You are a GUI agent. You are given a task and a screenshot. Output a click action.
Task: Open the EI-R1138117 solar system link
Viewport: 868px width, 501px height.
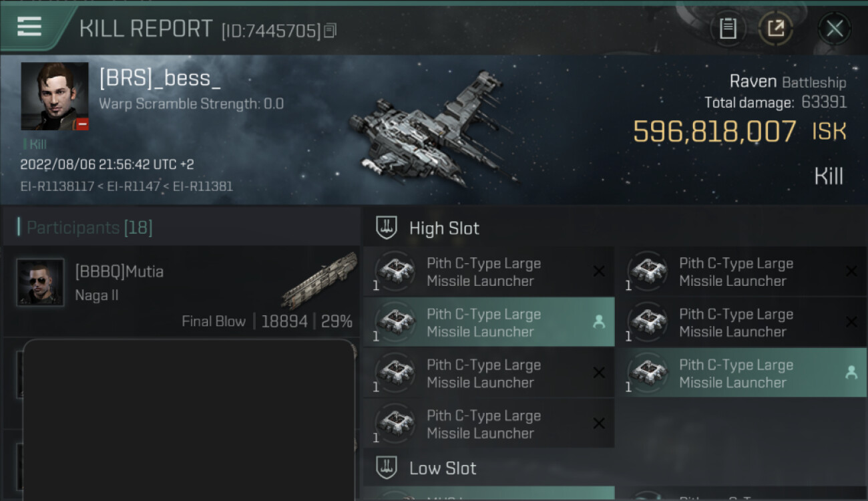[57, 187]
